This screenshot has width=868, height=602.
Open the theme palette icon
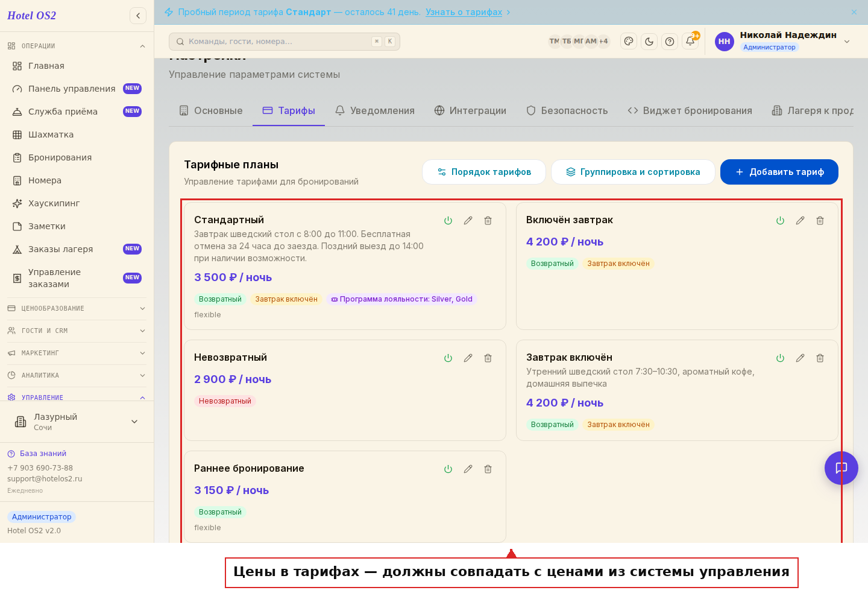coord(629,42)
